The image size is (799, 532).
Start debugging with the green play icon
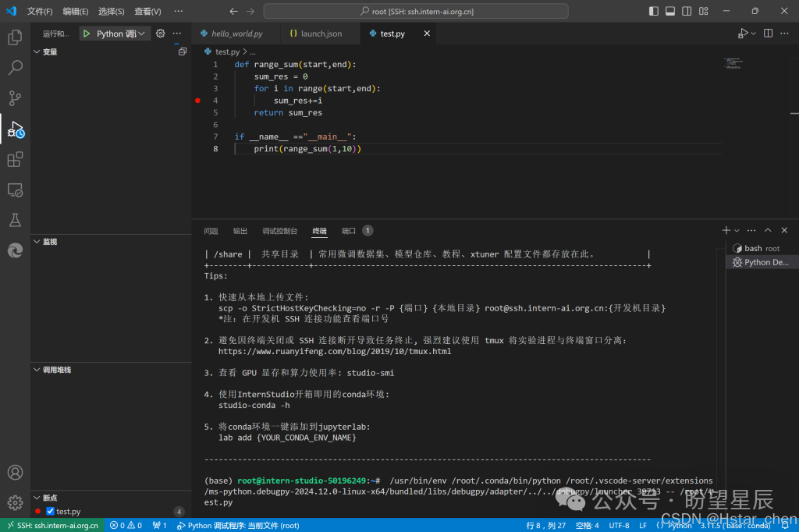pos(86,34)
